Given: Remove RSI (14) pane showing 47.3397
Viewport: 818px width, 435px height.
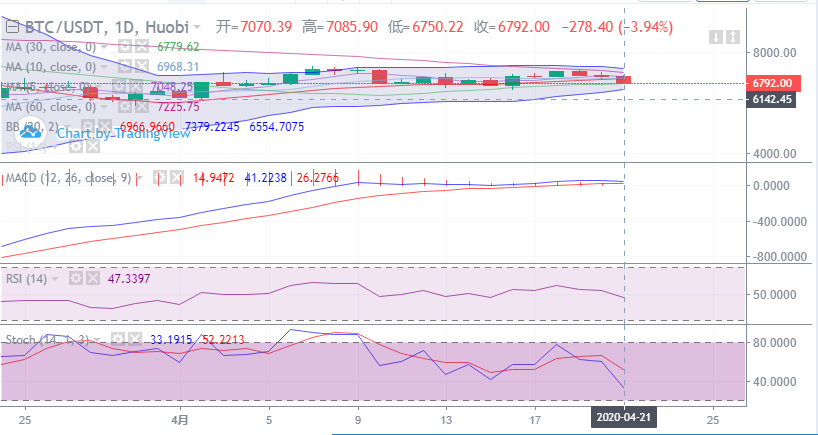Looking at the screenshot, I should 92,279.
